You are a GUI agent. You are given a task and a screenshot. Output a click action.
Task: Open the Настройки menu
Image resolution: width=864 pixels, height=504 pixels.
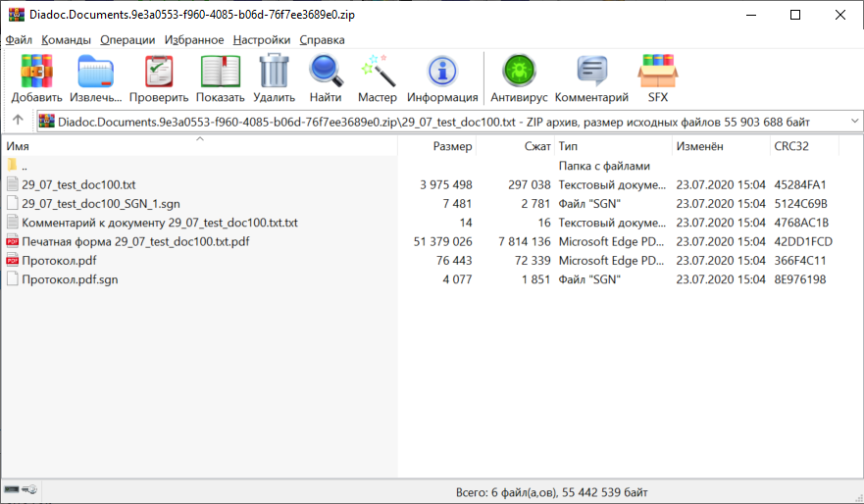coord(262,39)
